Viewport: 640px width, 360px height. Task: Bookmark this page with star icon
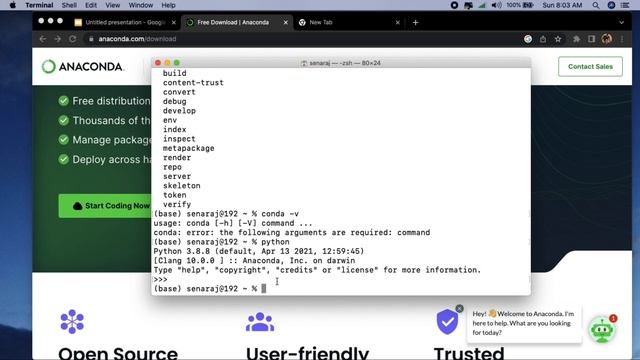point(558,39)
